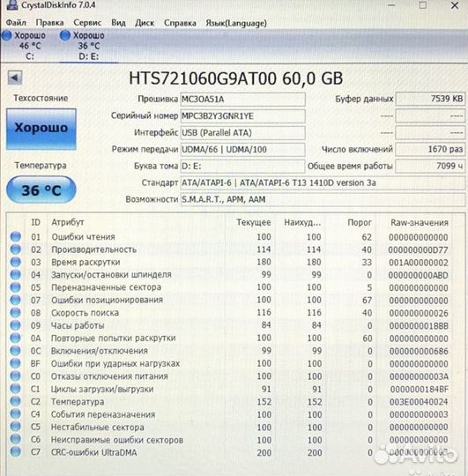The image size is (468, 476).
Task: Click status circle for C5 Нестабильные сектора
Action: click(x=16, y=427)
